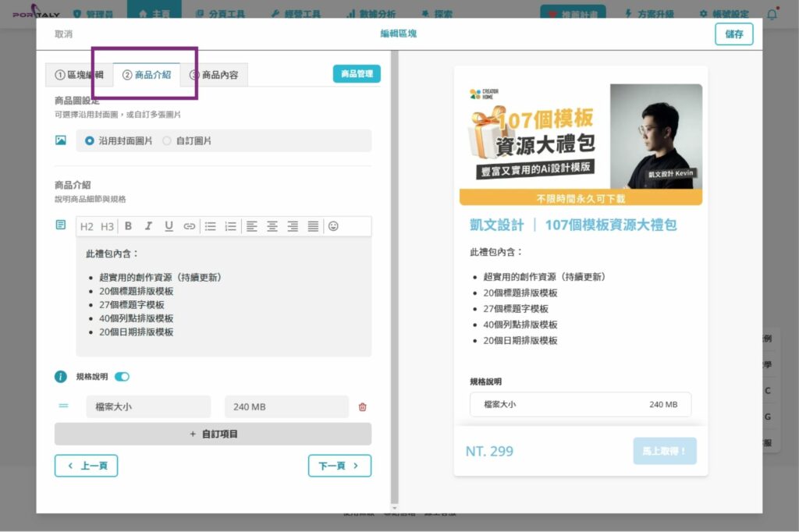This screenshot has width=799, height=532.
Task: Edit the 檔案大小 spec name field
Action: point(148,406)
